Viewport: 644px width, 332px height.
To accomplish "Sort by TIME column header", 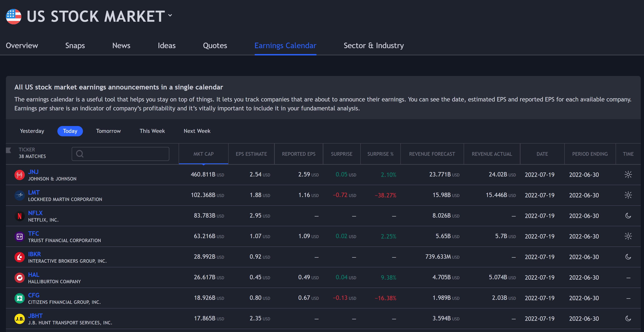I will click(x=628, y=154).
